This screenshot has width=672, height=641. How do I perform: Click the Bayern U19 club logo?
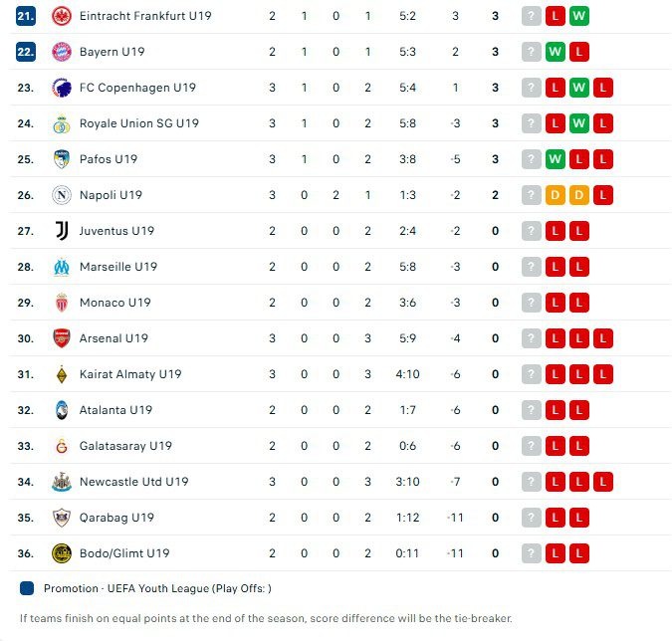point(62,52)
